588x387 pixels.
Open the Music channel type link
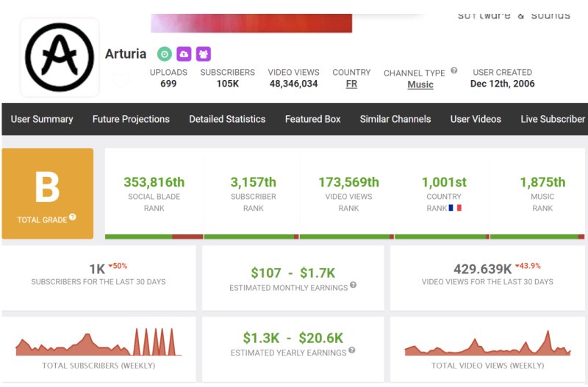click(420, 84)
